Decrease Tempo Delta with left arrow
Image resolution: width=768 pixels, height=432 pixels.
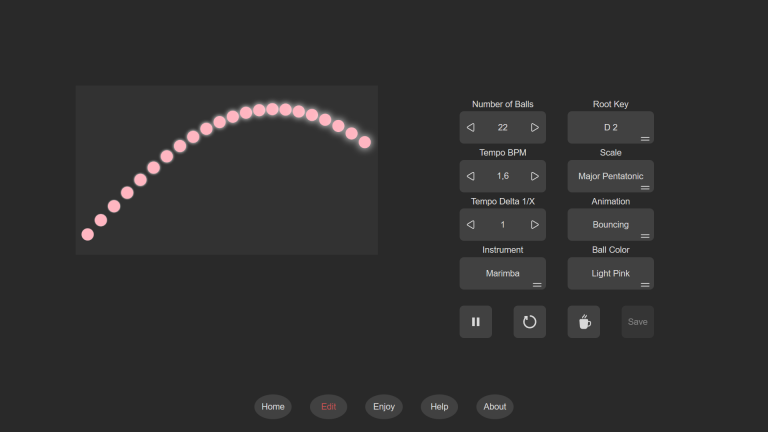(x=471, y=225)
